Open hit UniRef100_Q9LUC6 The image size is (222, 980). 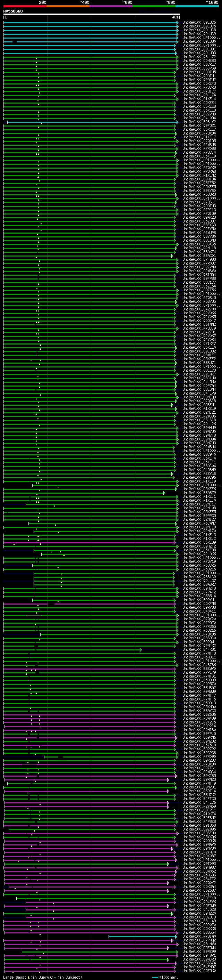(x=199, y=23)
